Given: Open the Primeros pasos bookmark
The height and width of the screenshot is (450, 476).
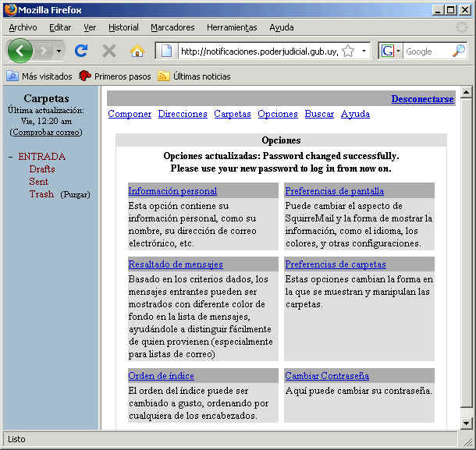Looking at the screenshot, I should pos(115,76).
